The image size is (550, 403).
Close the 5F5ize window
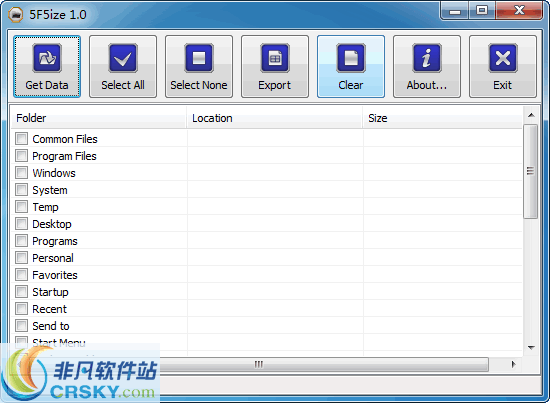[x=519, y=11]
